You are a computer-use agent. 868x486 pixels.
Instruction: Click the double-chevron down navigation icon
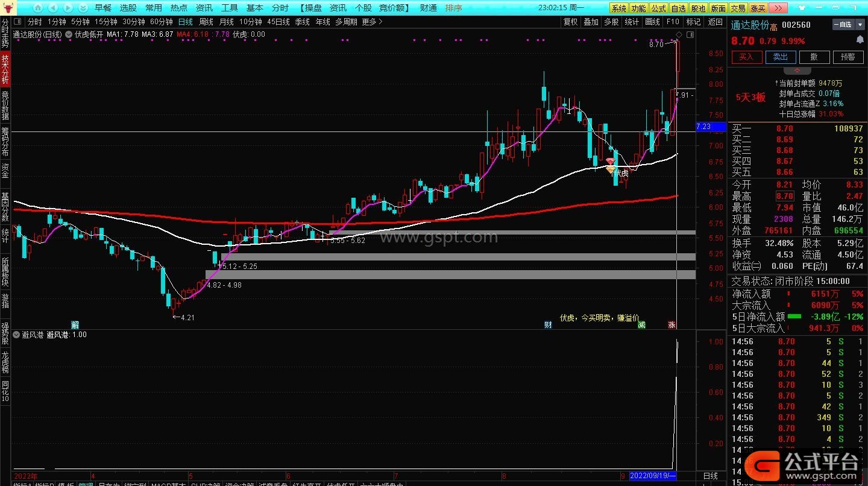point(82,8)
